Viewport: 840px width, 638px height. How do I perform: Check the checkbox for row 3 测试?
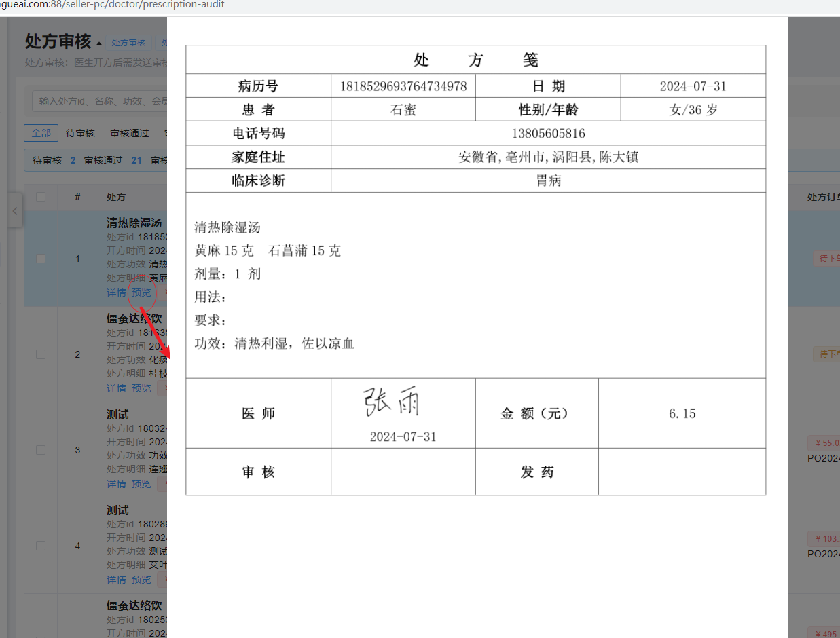41,450
